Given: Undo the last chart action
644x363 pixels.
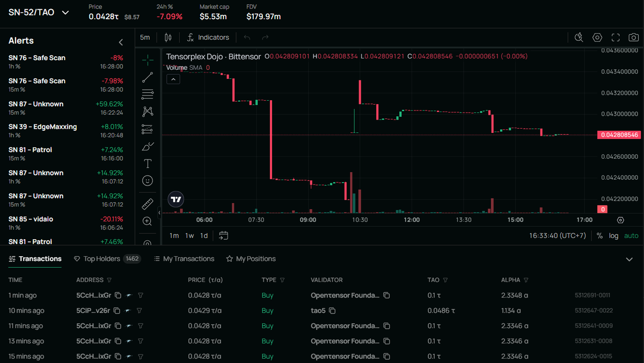Looking at the screenshot, I should tap(247, 38).
